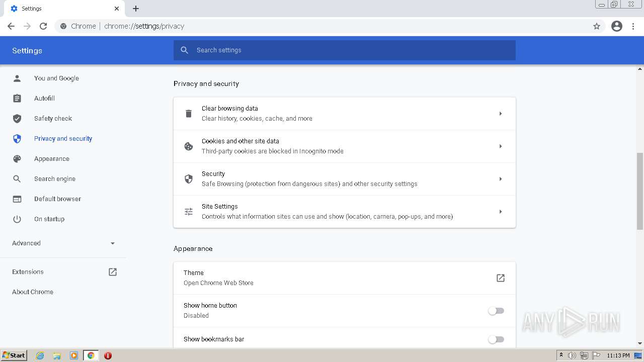This screenshot has width=644, height=362.
Task: Open Cookies and other site data arrow
Action: [x=501, y=146]
